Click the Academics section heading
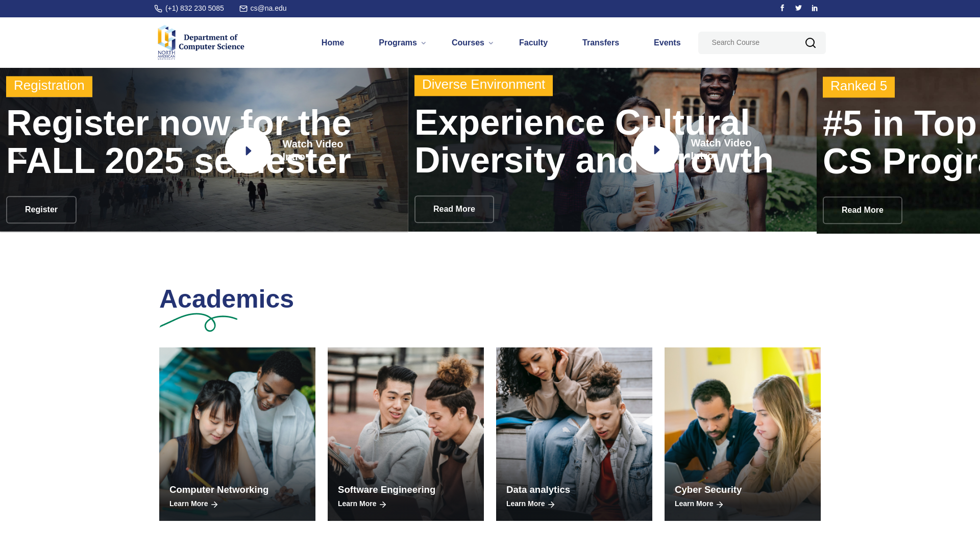This screenshot has height=551, width=980. tap(227, 299)
